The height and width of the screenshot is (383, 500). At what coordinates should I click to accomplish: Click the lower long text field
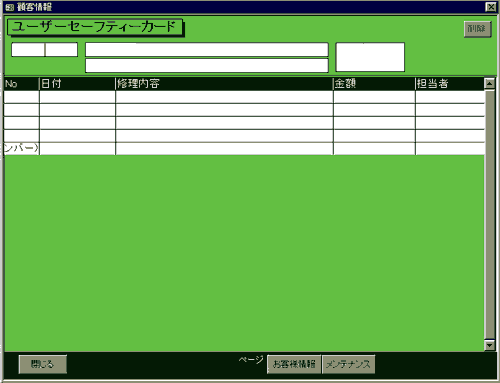[207, 65]
